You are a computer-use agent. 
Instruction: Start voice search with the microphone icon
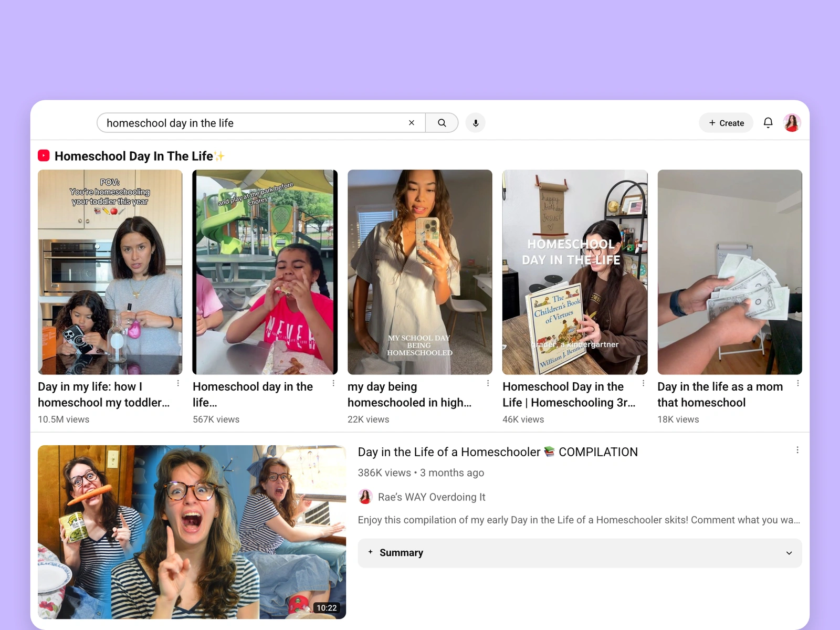click(476, 123)
